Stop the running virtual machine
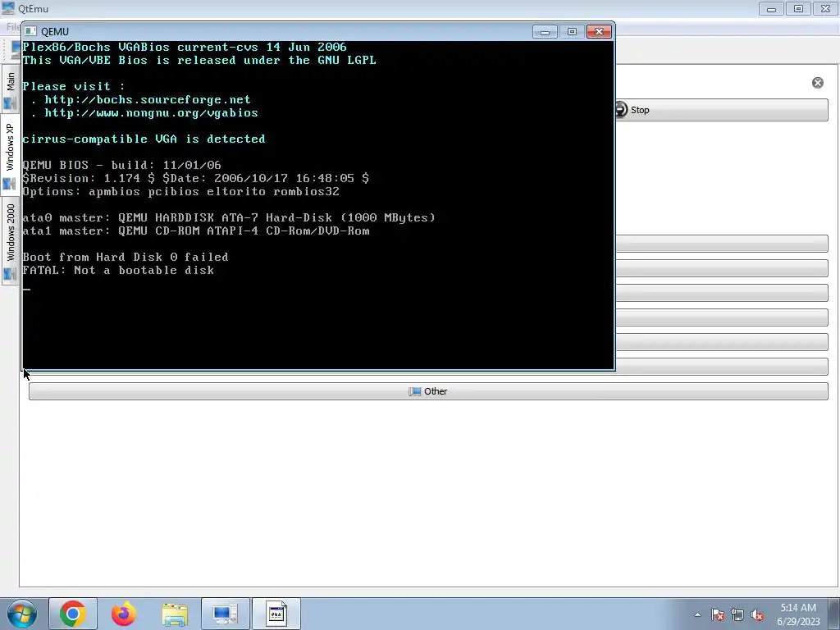Image resolution: width=840 pixels, height=630 pixels. (x=721, y=110)
